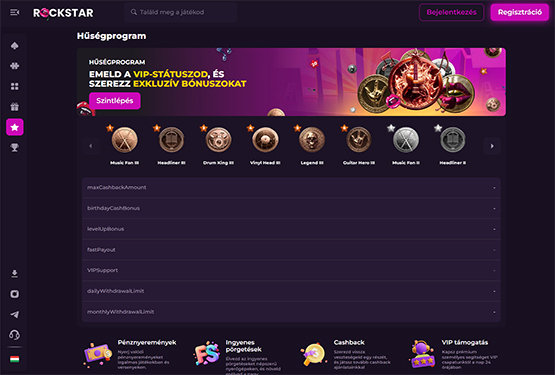Viewport: 555px width, 375px height.
Task: Change language via Hungarian flag icon
Action: point(15,359)
